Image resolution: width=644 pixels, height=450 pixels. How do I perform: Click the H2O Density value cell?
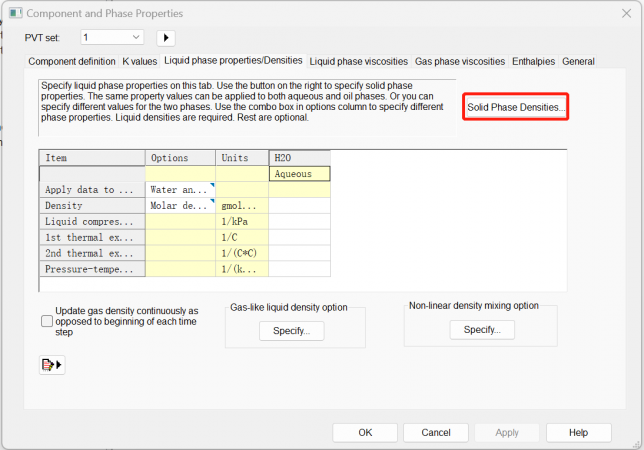coord(299,205)
